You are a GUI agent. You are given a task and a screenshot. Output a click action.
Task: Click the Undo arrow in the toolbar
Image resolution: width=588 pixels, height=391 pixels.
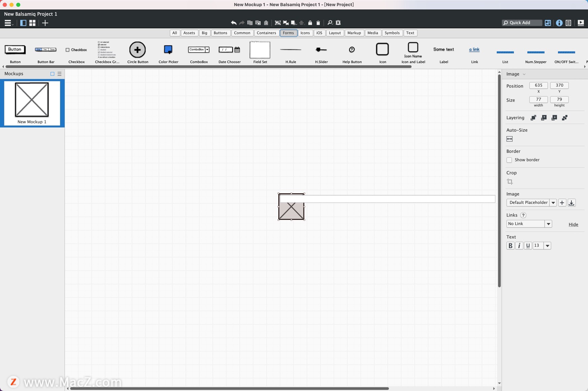pos(233,23)
